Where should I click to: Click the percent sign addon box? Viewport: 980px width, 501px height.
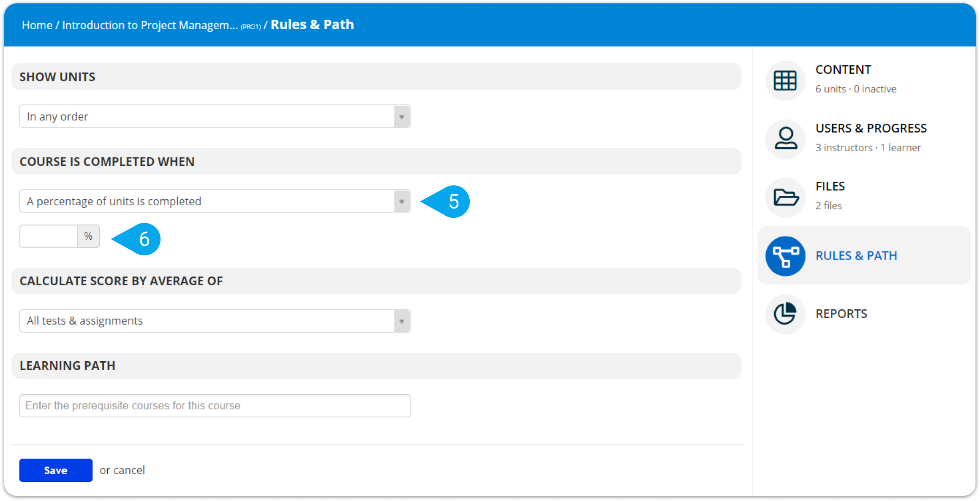(88, 236)
